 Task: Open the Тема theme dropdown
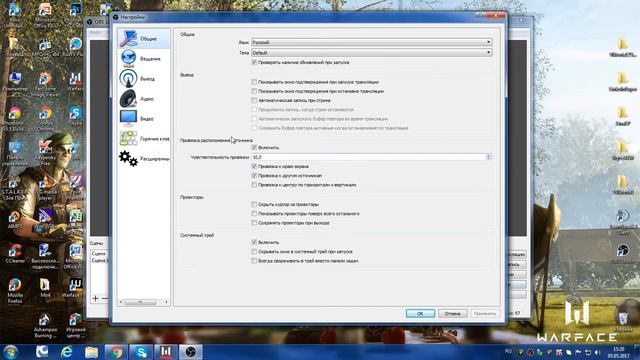pyautogui.click(x=371, y=53)
